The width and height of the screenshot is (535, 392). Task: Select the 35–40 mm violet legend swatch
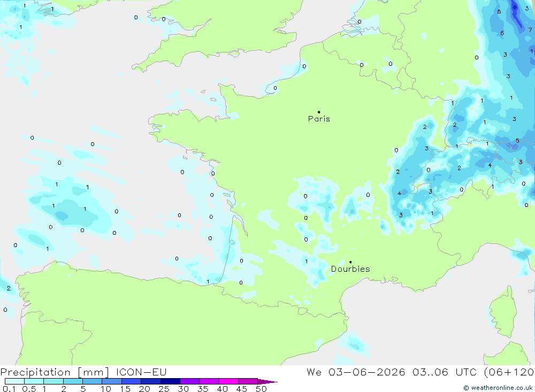tap(209, 381)
